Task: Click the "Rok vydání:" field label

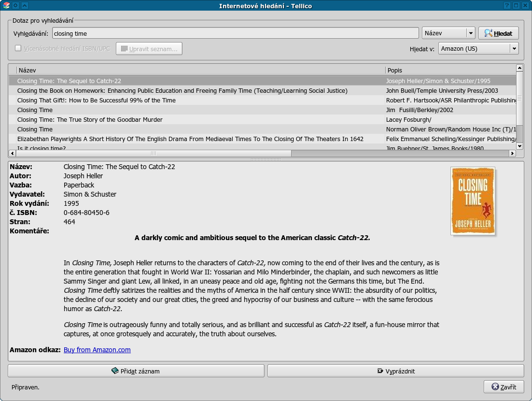Action: pos(29,203)
